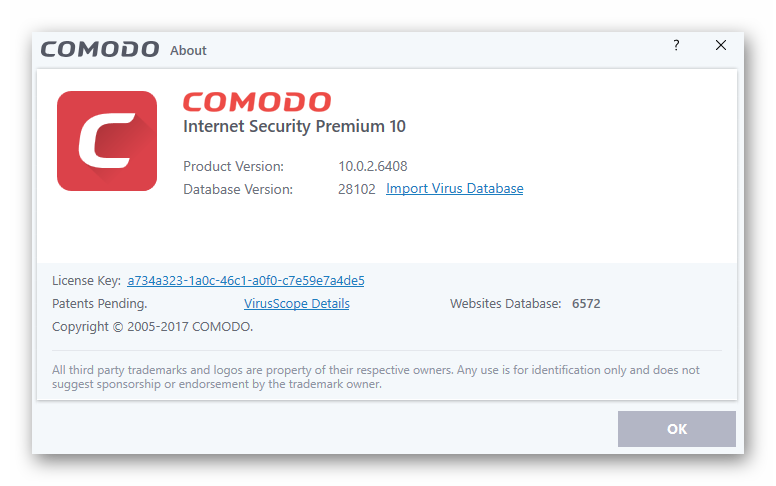
Task: Open the license key link
Action: (x=246, y=280)
